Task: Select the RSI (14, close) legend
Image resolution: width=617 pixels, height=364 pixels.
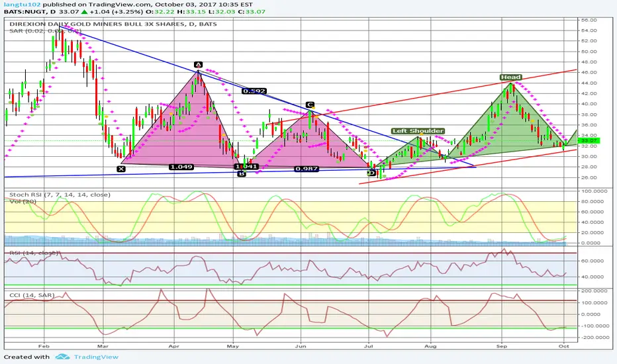Action: pos(34,253)
